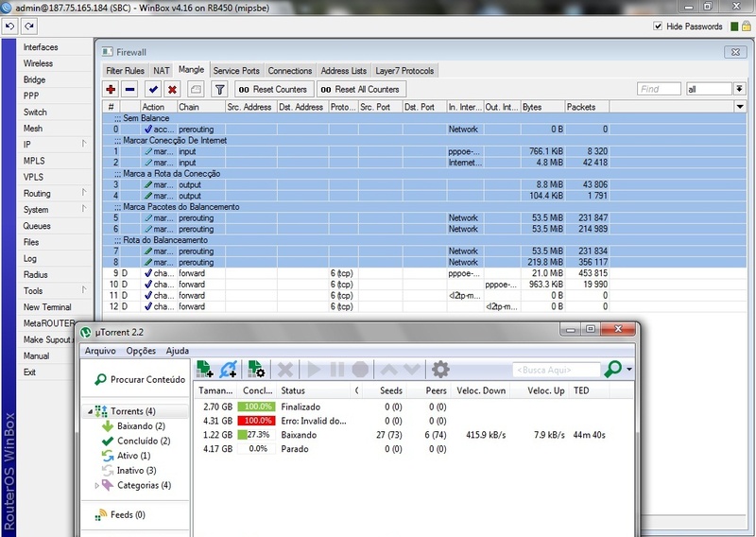The height and width of the screenshot is (537, 756).
Task: Disable rule with red X icon
Action: pyautogui.click(x=172, y=89)
